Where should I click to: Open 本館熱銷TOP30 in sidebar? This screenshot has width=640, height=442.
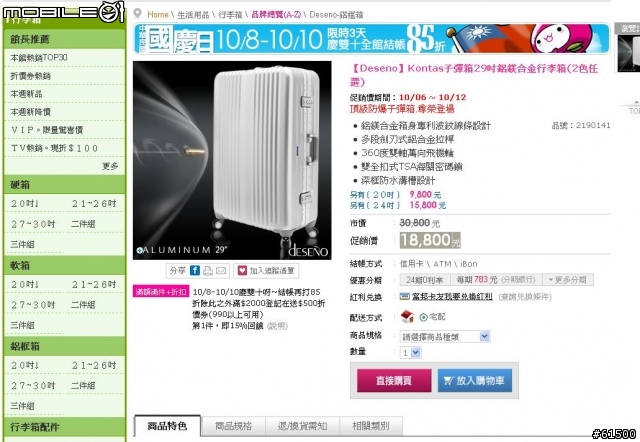(x=39, y=58)
